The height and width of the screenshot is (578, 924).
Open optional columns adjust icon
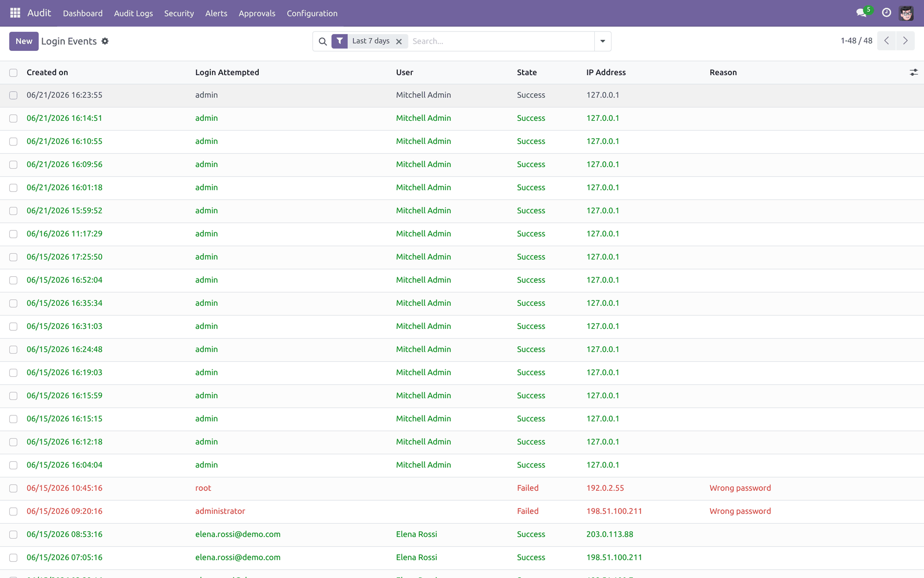914,72
